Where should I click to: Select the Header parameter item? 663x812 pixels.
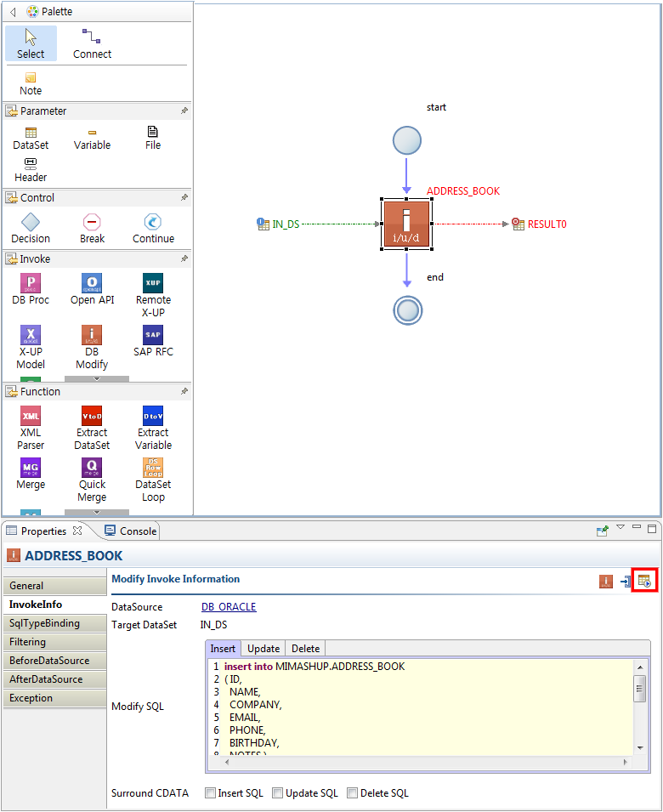coord(31,170)
